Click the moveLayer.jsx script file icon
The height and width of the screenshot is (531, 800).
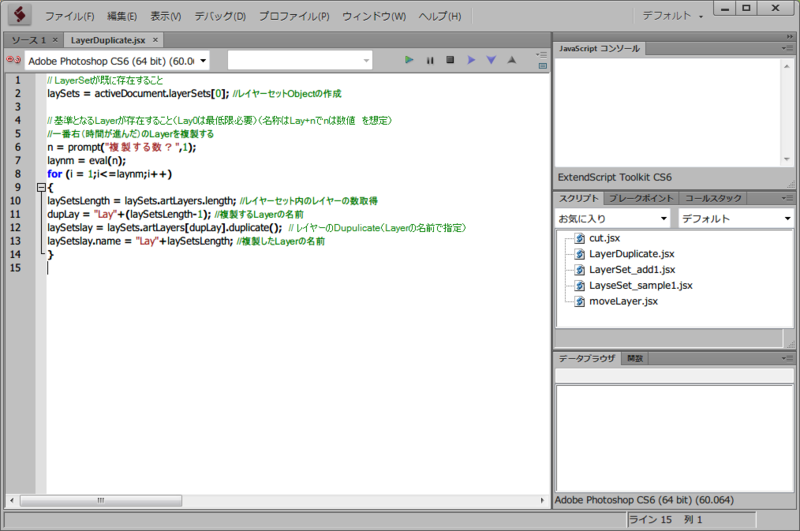[x=580, y=301]
